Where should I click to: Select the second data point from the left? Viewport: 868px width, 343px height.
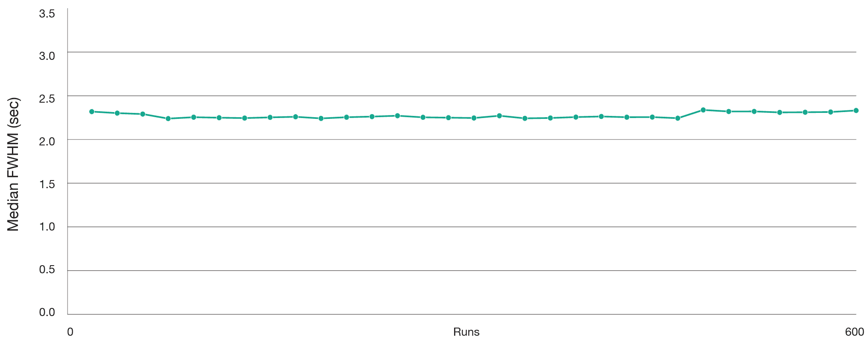(x=117, y=113)
